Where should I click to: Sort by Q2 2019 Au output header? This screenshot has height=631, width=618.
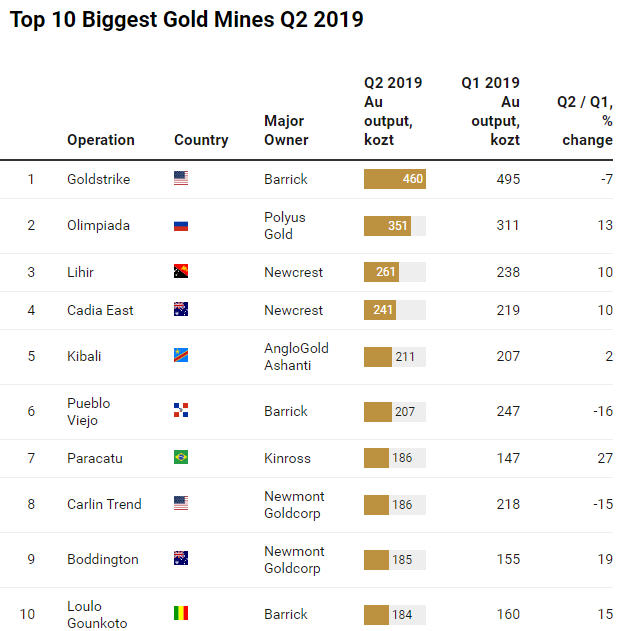[392, 111]
